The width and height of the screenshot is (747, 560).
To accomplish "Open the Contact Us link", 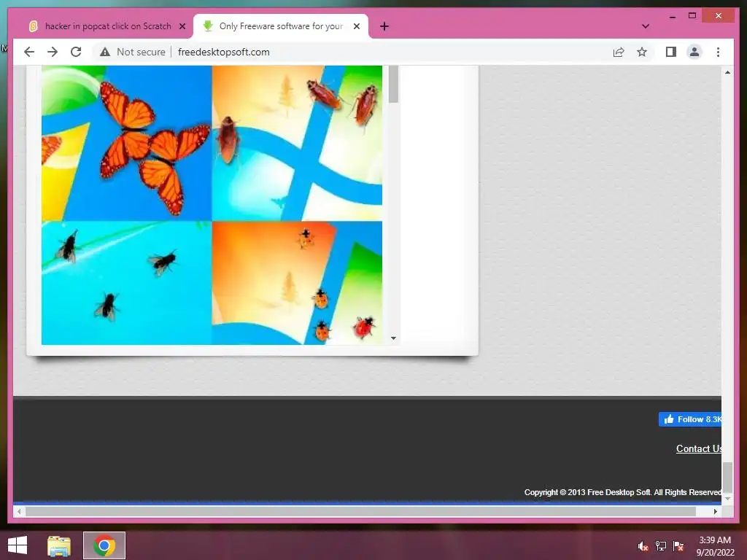I will point(698,448).
